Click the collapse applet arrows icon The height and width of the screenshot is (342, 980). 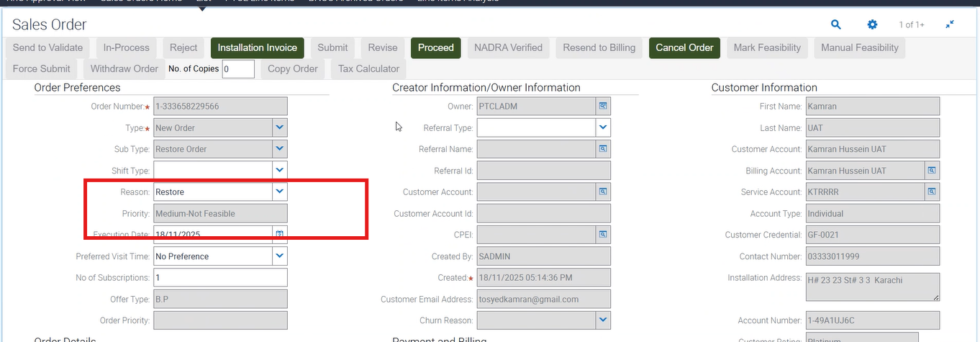pyautogui.click(x=950, y=24)
